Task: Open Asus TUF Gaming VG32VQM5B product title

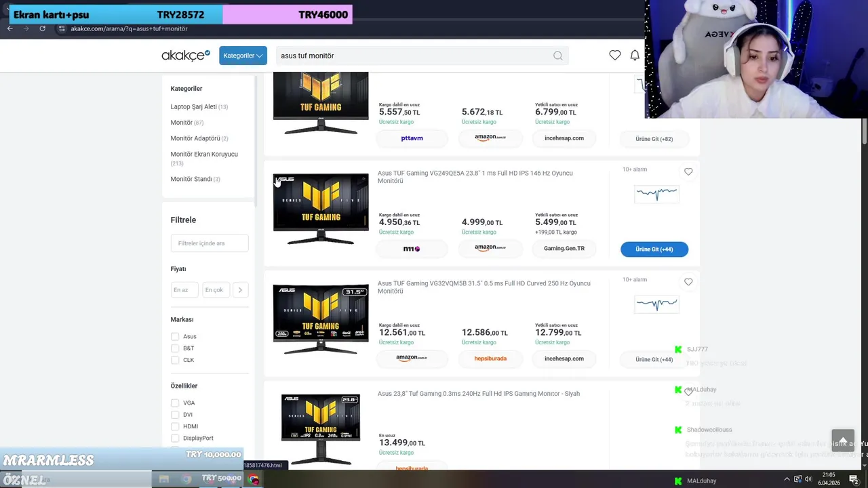Action: (484, 287)
